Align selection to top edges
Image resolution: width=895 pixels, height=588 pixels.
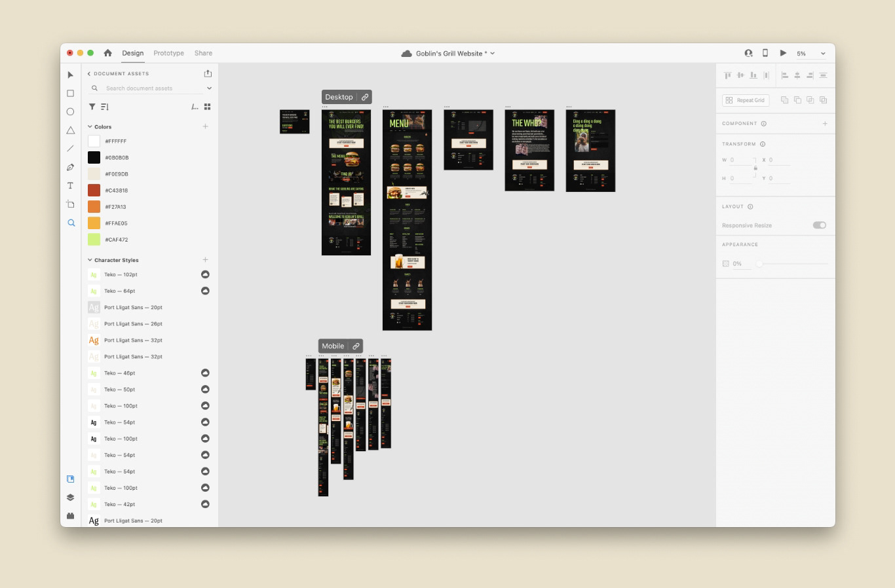727,75
